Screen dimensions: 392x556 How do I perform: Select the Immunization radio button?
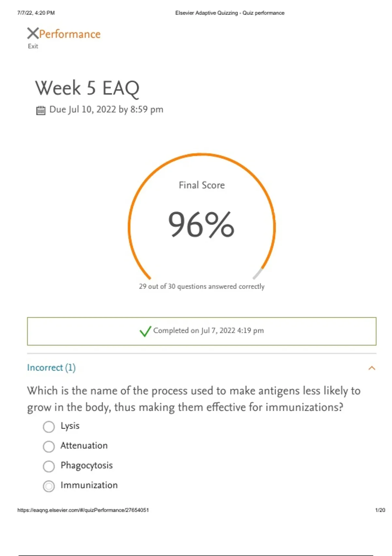49,486
